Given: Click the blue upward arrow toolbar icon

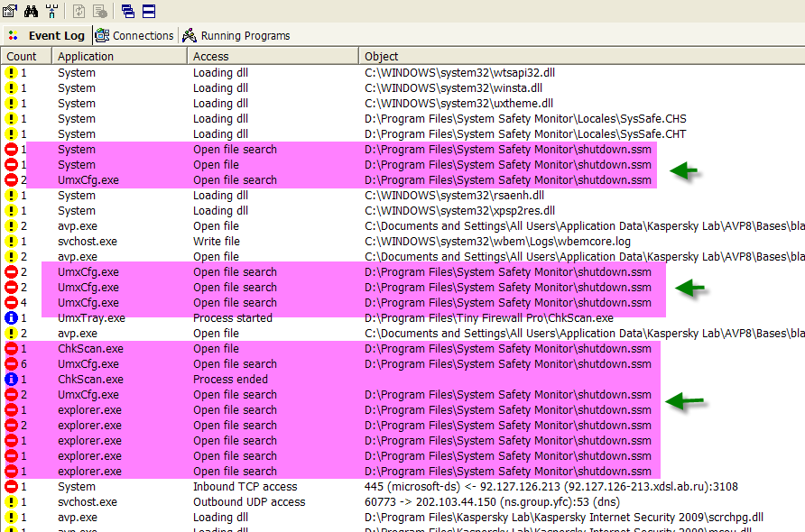Looking at the screenshot, I should click(51, 11).
